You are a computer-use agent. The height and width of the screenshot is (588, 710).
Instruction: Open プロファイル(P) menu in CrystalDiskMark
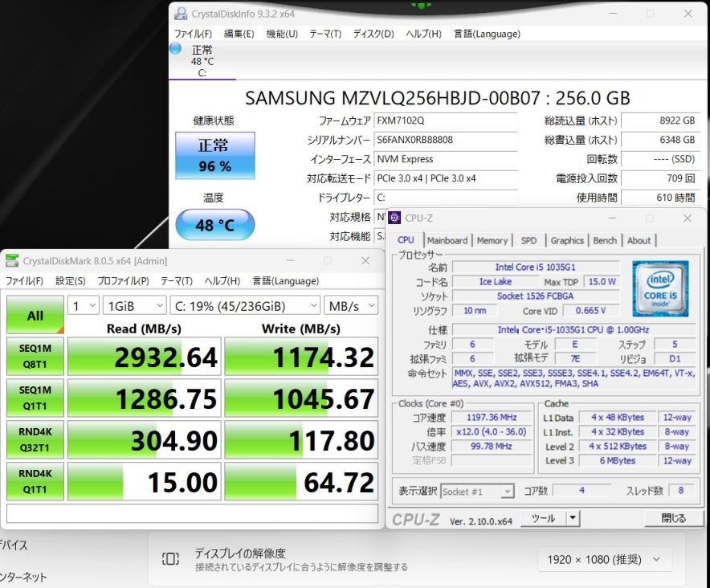click(x=123, y=281)
